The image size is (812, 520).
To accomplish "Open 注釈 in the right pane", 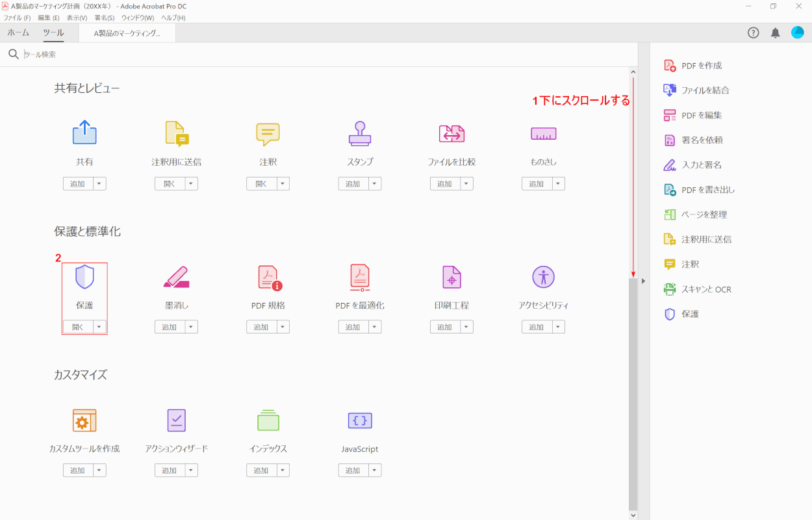I will [x=681, y=265].
